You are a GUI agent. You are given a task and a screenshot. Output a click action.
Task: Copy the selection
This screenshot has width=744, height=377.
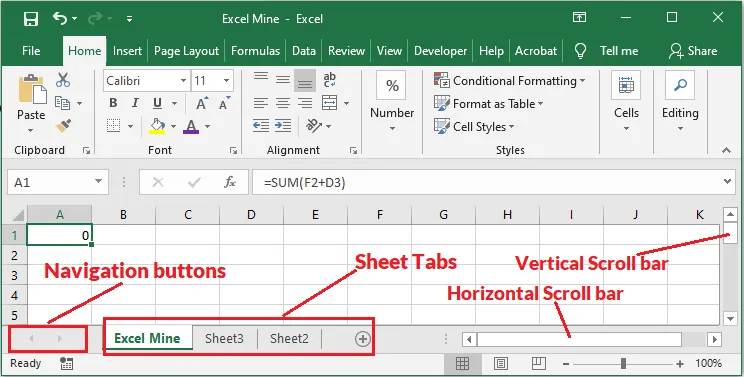click(63, 102)
